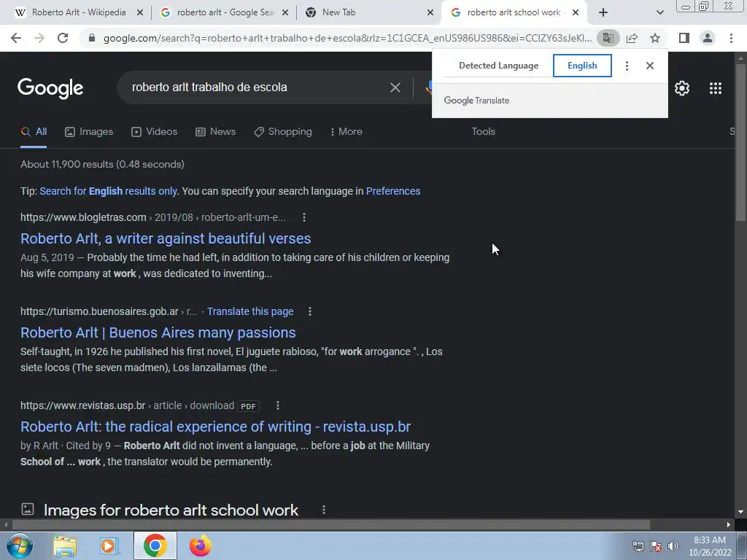The height and width of the screenshot is (560, 747).
Task: Click the scroll down arrow
Action: click(x=740, y=512)
